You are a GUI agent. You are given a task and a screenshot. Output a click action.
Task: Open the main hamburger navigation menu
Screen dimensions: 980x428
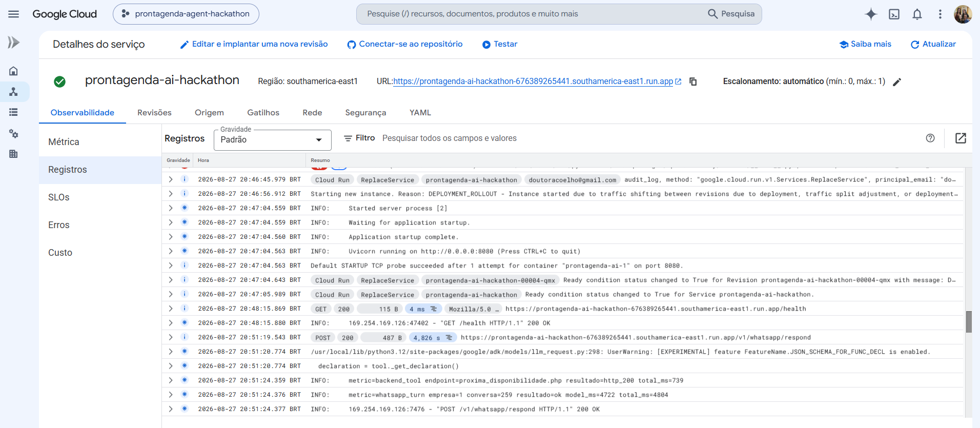click(14, 14)
